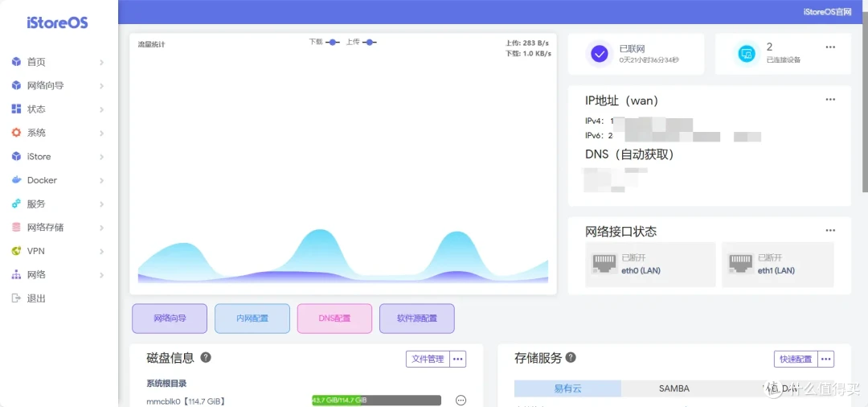Open the dots menu beside 文件管理
The image size is (868, 407).
point(458,359)
